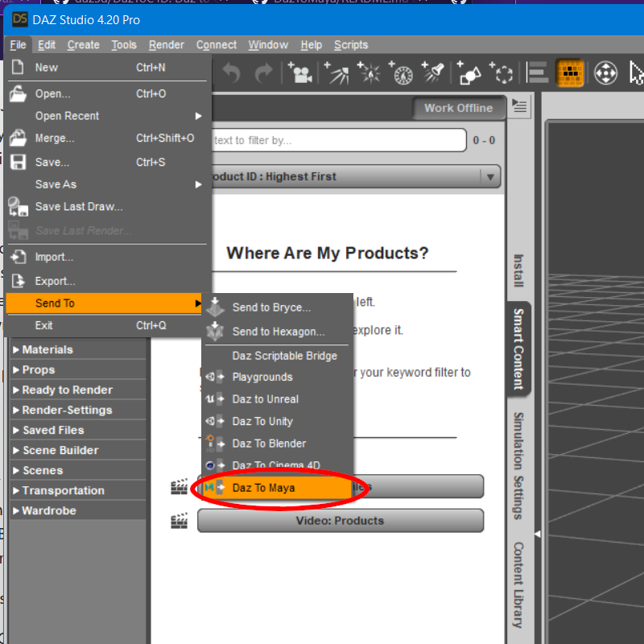Select the orange brick-pattern toolbar icon
Screen dimensions: 644x644
570,73
